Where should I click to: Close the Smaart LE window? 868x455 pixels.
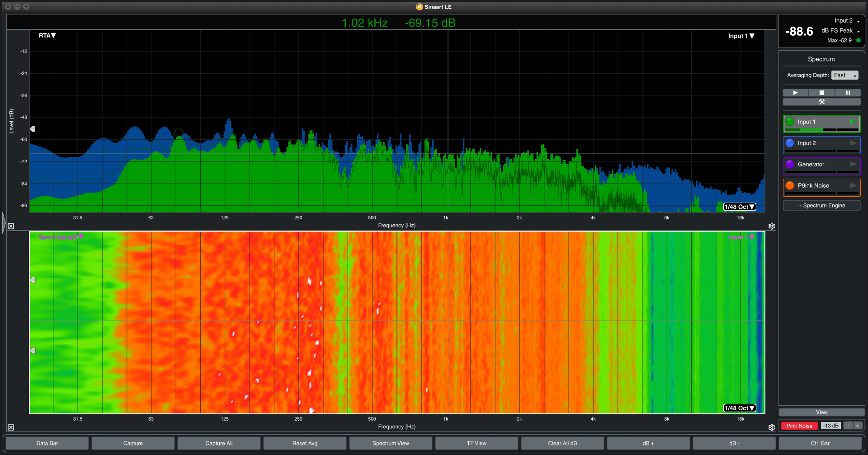[8, 7]
